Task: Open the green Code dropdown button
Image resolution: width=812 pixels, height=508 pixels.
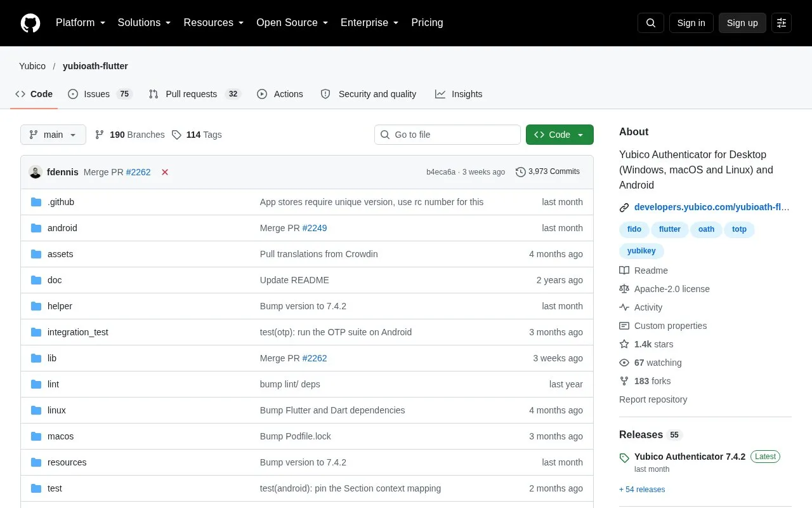Action: coord(560,135)
